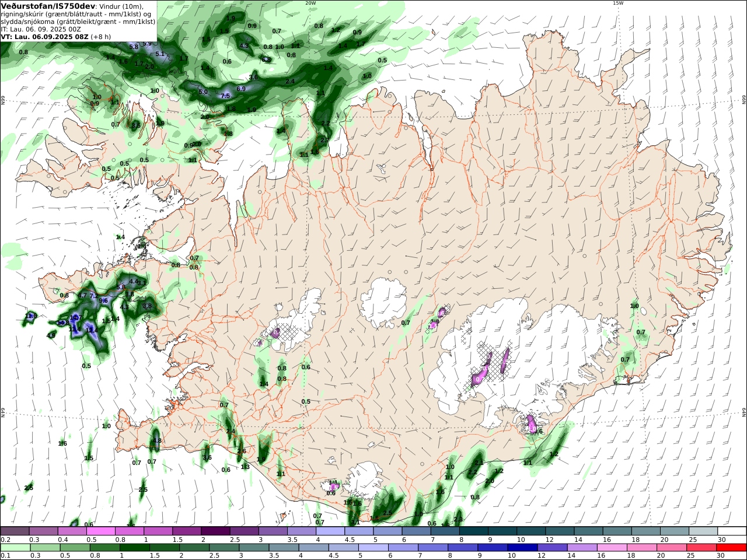The image size is (747, 560).
Task: Select the 6 swatch in rain legend row
Action: tap(403, 548)
